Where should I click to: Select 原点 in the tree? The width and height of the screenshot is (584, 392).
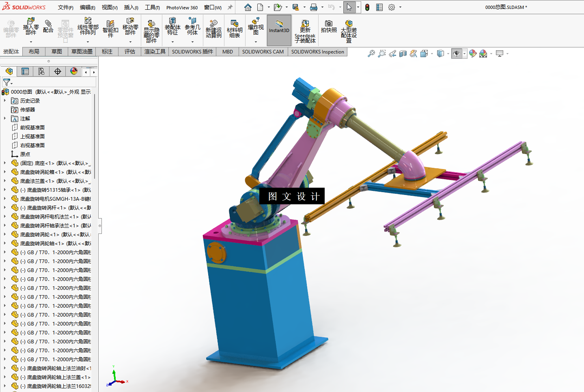click(x=25, y=154)
